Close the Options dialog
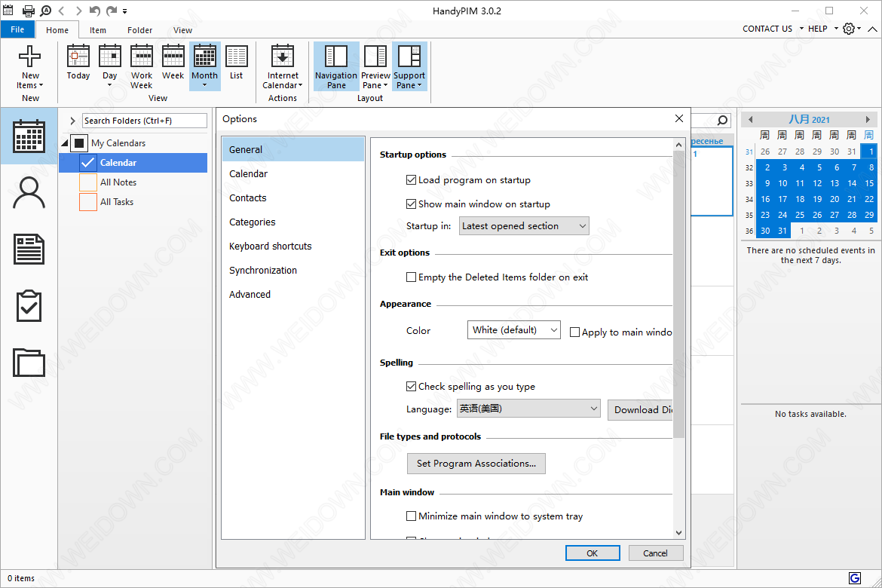 [679, 118]
